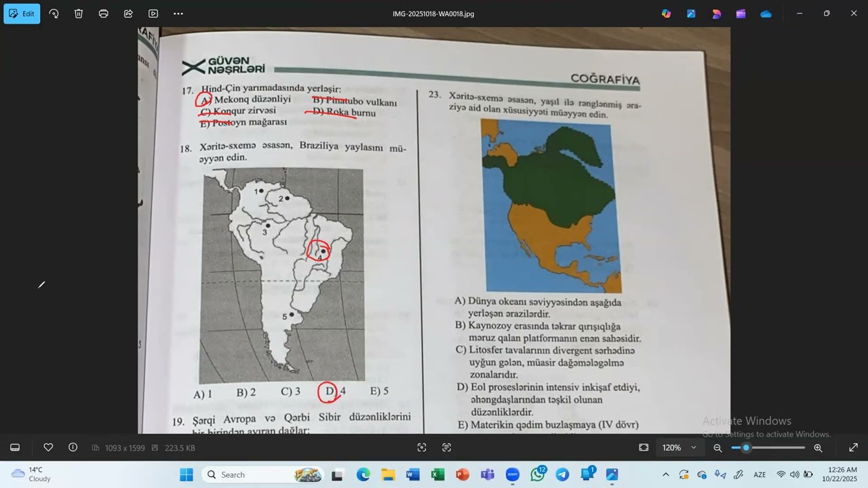Switch to Zoom app on taskbar
Screen dimensions: 868x488
(513, 474)
